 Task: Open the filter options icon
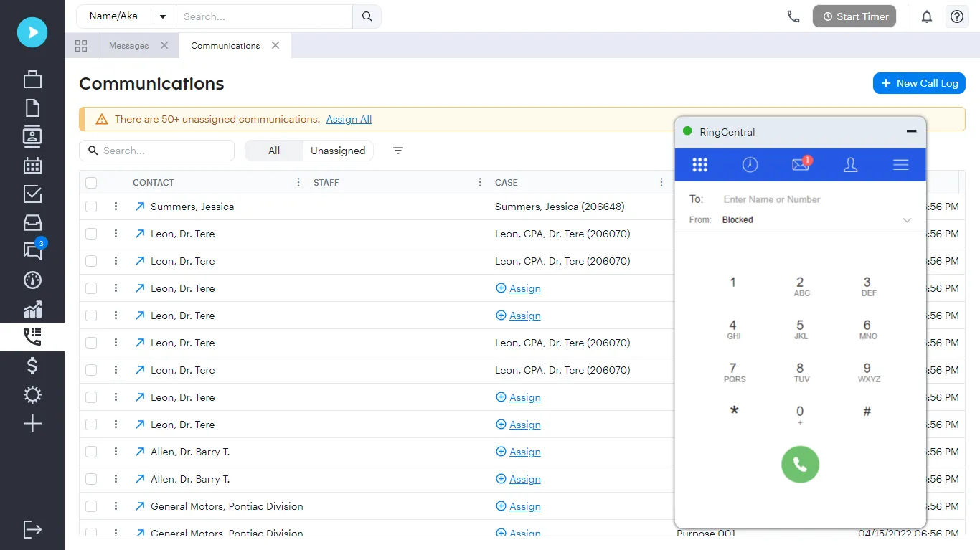tap(398, 151)
